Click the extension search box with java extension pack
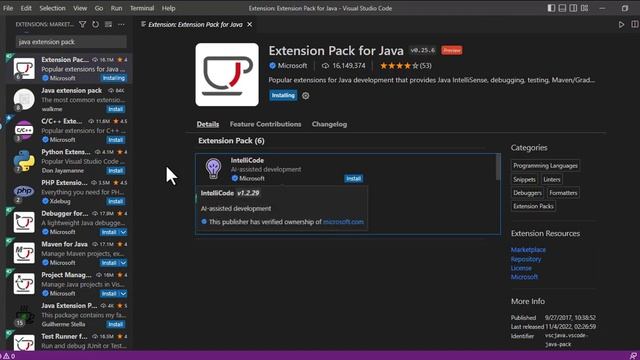 tap(71, 42)
